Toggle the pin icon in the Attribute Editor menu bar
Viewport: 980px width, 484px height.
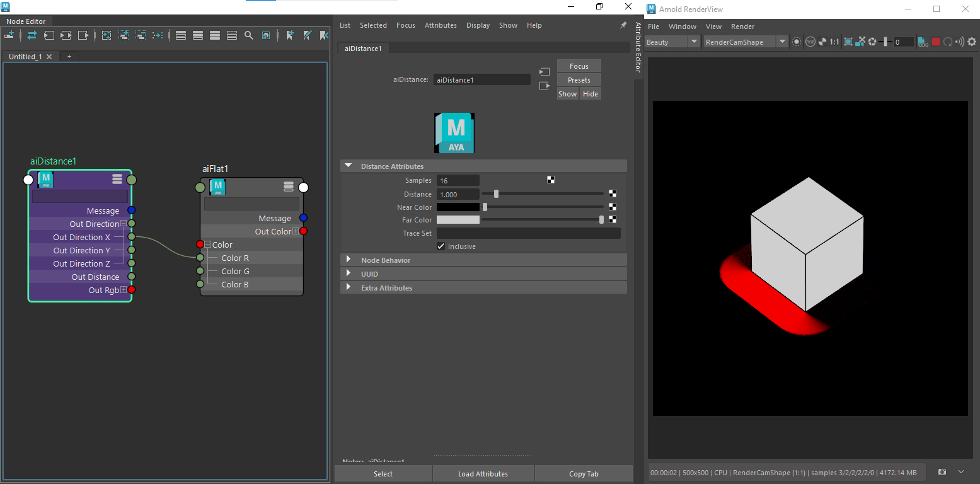(x=623, y=25)
